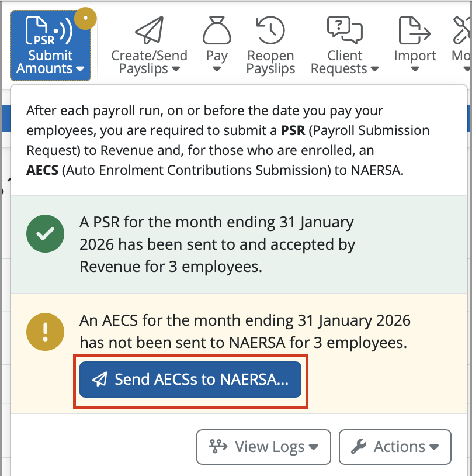Open the Actions dropdown button
The height and width of the screenshot is (476, 472).
point(395,447)
